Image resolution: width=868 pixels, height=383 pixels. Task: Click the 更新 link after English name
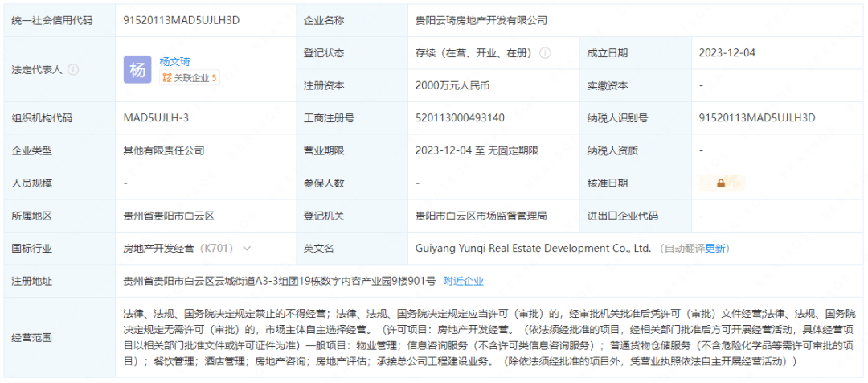coord(714,249)
